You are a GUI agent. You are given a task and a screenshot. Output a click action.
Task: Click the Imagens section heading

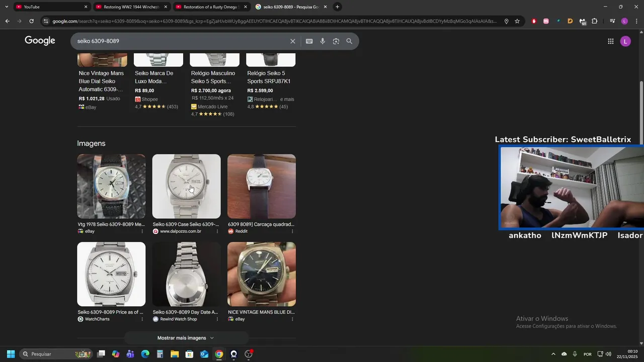click(x=91, y=143)
